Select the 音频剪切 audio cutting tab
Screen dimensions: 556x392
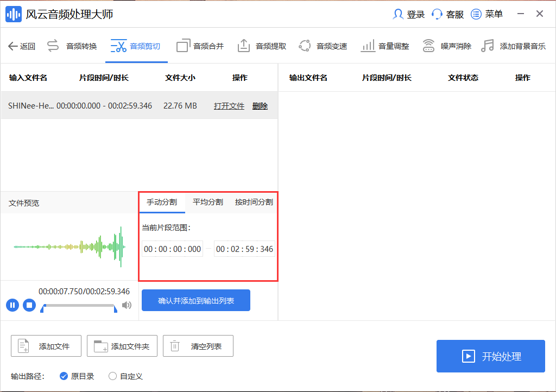(136, 46)
